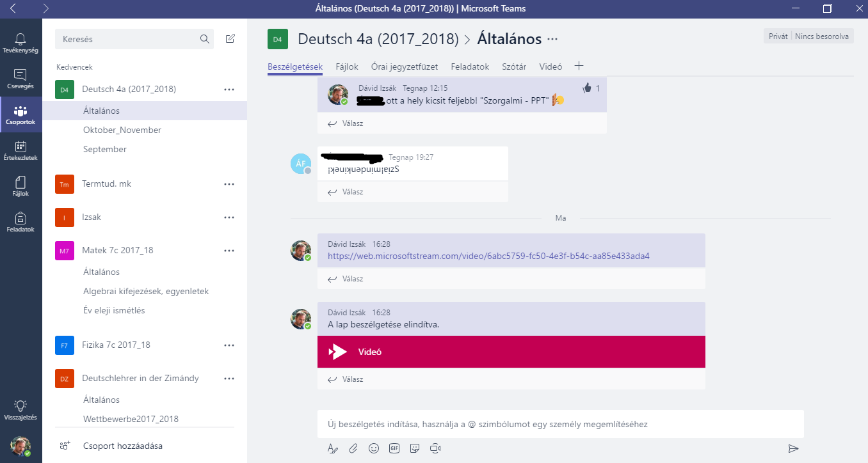Image resolution: width=868 pixels, height=463 pixels.
Task: Switch to the Szótár tab
Action: point(514,67)
